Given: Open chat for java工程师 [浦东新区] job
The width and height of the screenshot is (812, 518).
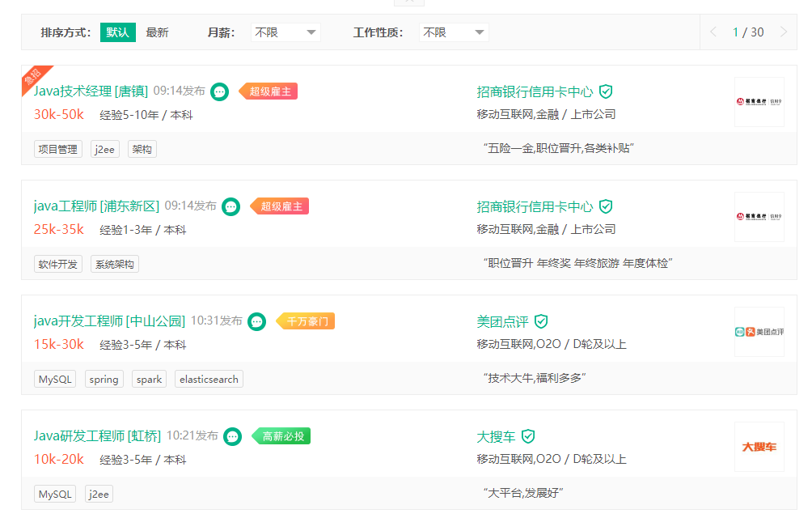Looking at the screenshot, I should 231,206.
